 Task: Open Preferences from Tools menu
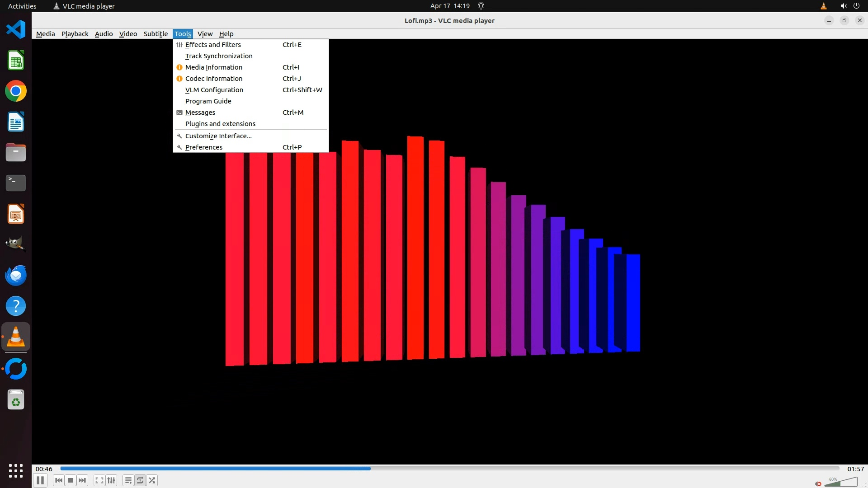point(204,147)
